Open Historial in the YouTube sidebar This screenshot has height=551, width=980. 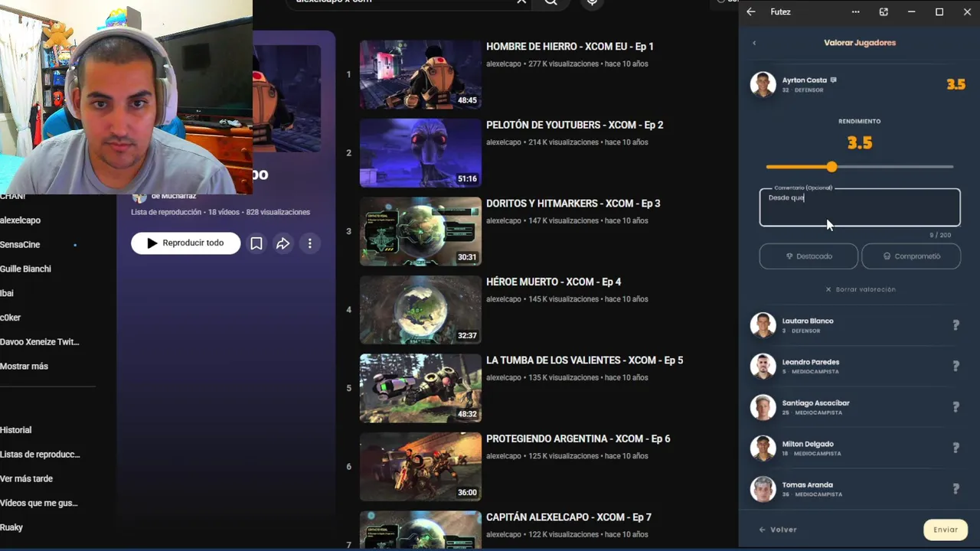16,430
